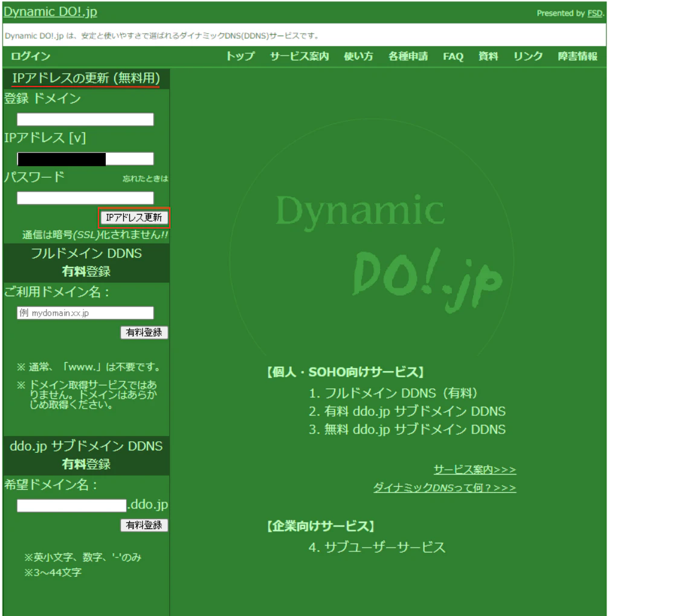696x616 pixels.
Task: Follow the FSD link in header
Action: click(x=594, y=13)
